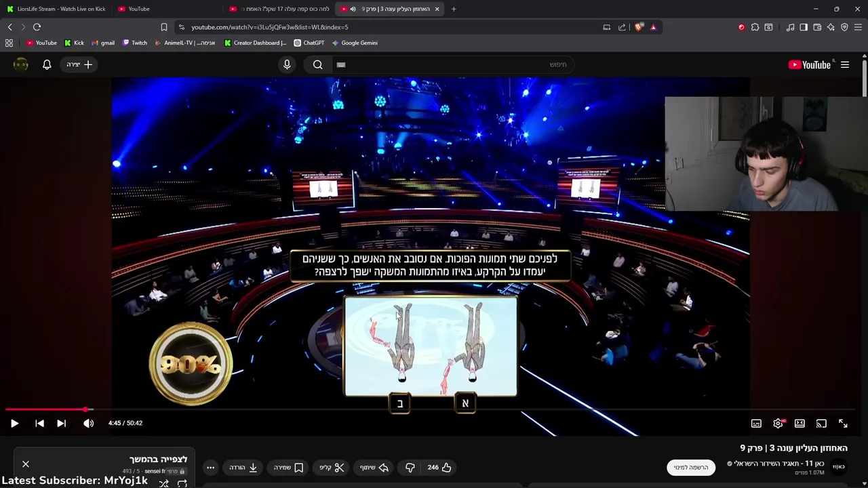Viewport: 868px width, 488px height.
Task: Switch player to theater mode
Action: (x=800, y=423)
